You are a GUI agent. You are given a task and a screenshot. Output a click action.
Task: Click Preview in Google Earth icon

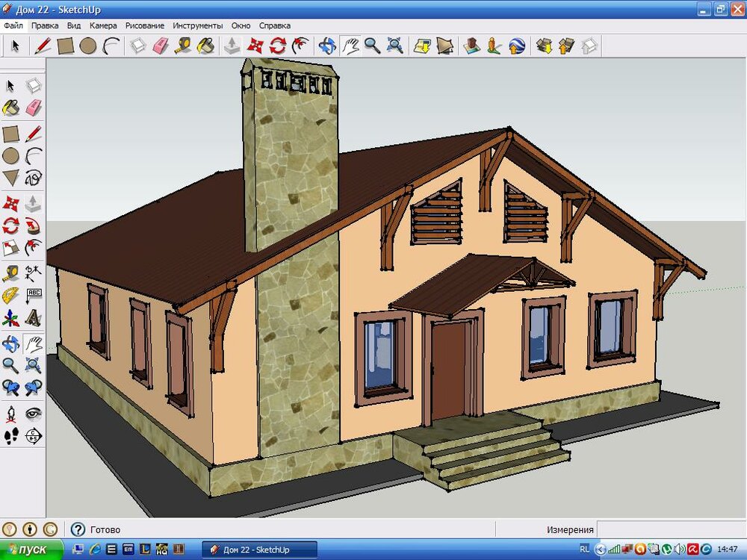(x=517, y=46)
